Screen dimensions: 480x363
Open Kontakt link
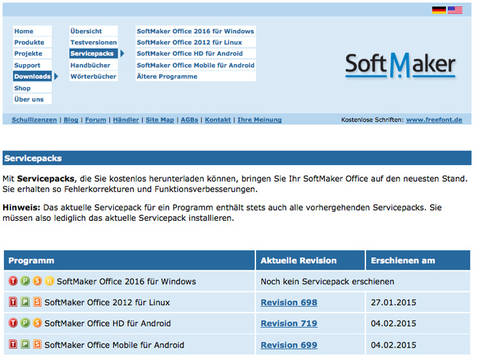tap(218, 120)
